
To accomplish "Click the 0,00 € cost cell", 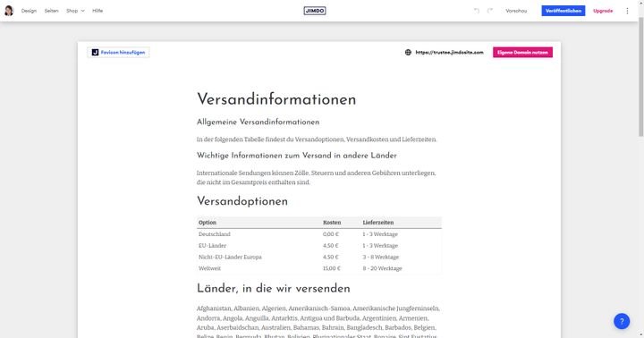I will coord(331,234).
